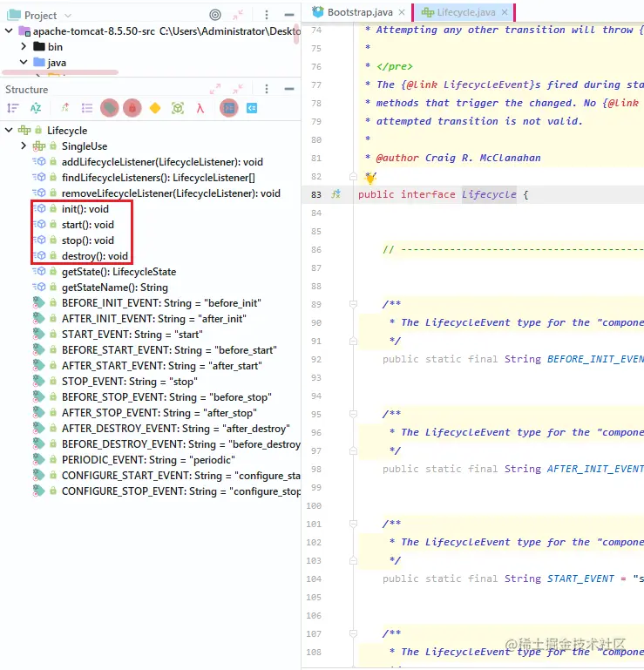644x670 pixels.
Task: Select stop(): void in Structure
Action: point(88,240)
